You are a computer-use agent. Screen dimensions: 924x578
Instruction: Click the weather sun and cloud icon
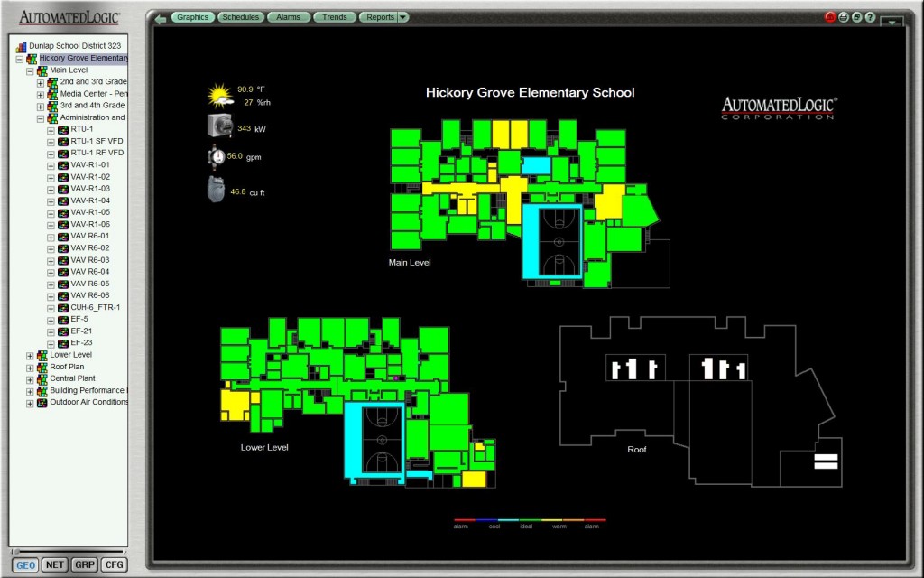[x=219, y=95]
